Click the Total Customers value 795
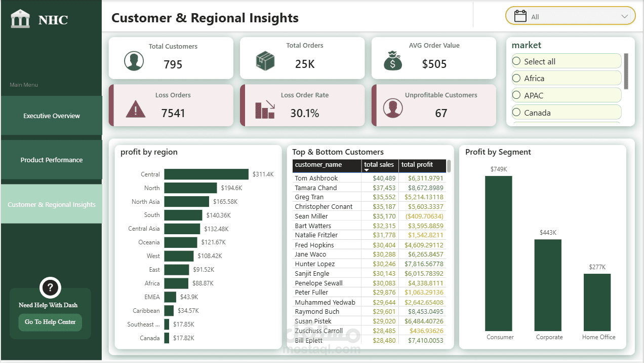Image resolution: width=644 pixels, height=363 pixels. click(173, 64)
